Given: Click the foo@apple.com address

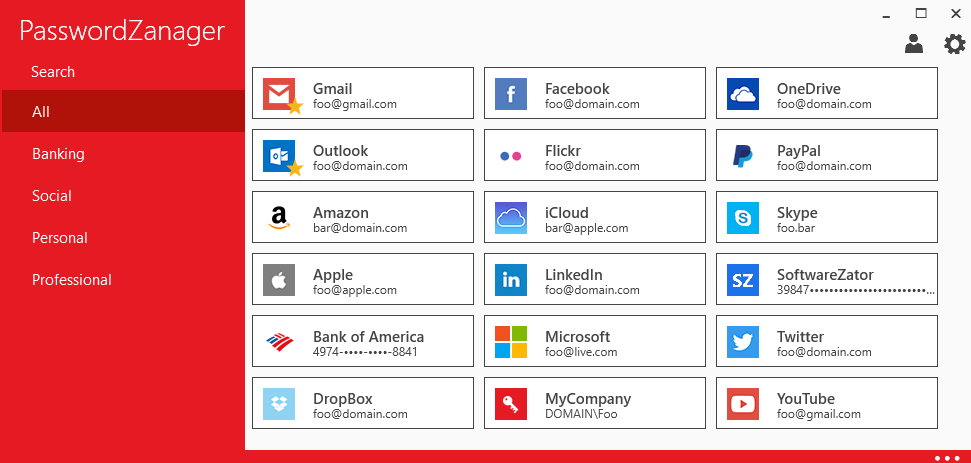Looking at the screenshot, I should click(x=355, y=290).
